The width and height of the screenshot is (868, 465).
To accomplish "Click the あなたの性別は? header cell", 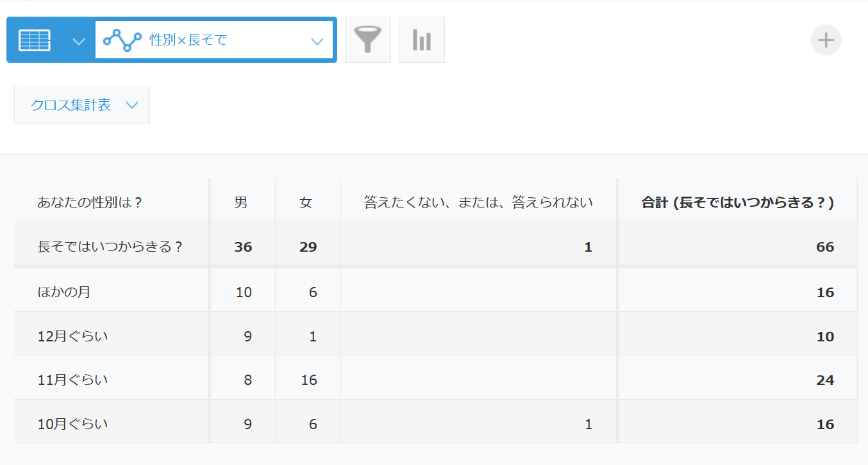I will point(90,203).
